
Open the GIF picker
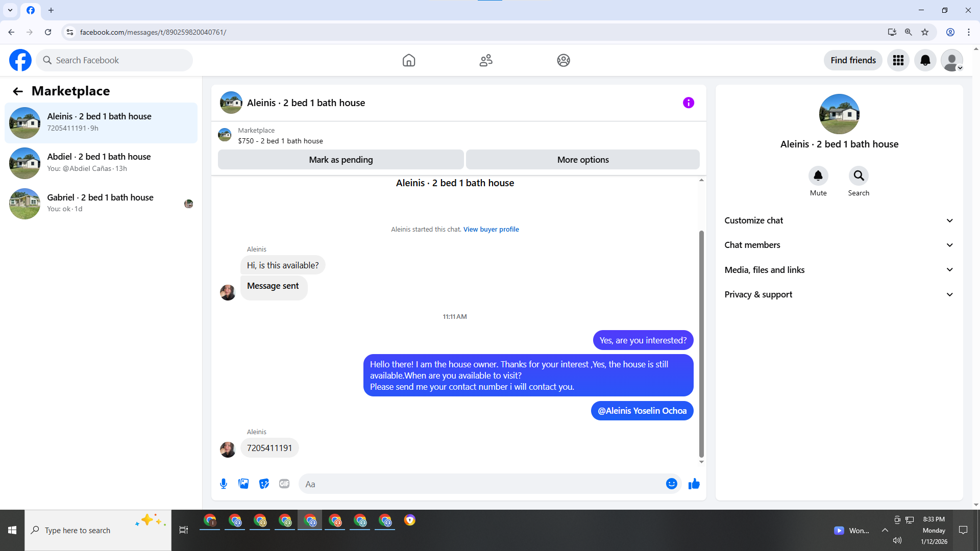click(284, 484)
